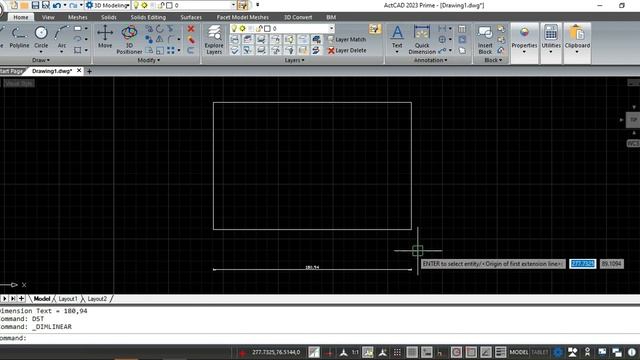640x360 pixels.
Task: Activate the Move tool
Action: tap(105, 37)
